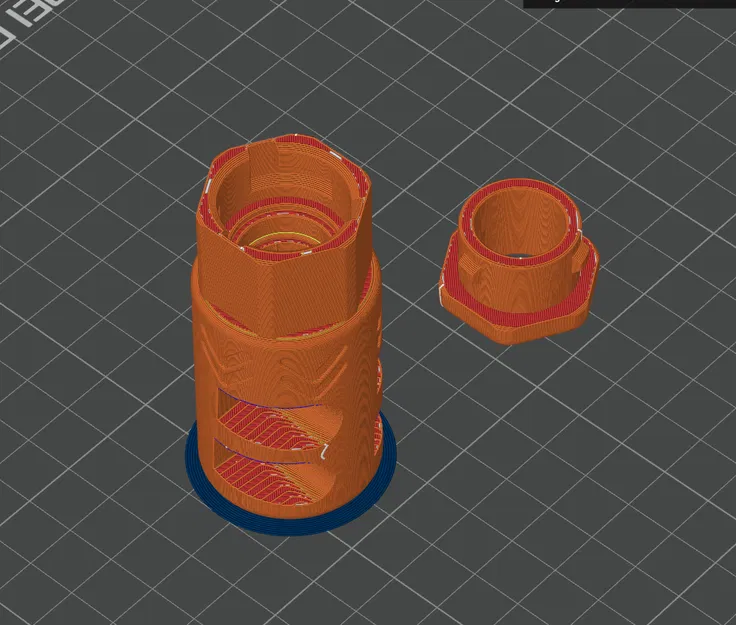The width and height of the screenshot is (736, 625).
Task: Select the tall cylindrical sliced model
Action: point(286,328)
